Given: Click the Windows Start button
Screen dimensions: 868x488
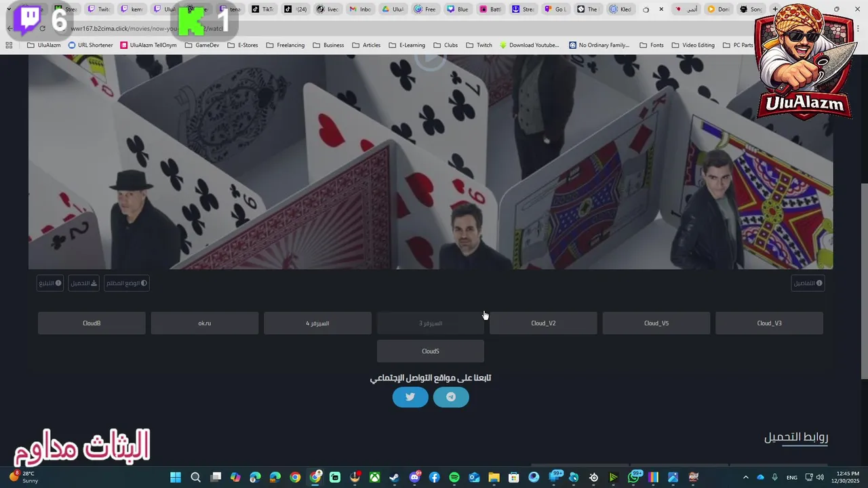Looking at the screenshot, I should (176, 477).
